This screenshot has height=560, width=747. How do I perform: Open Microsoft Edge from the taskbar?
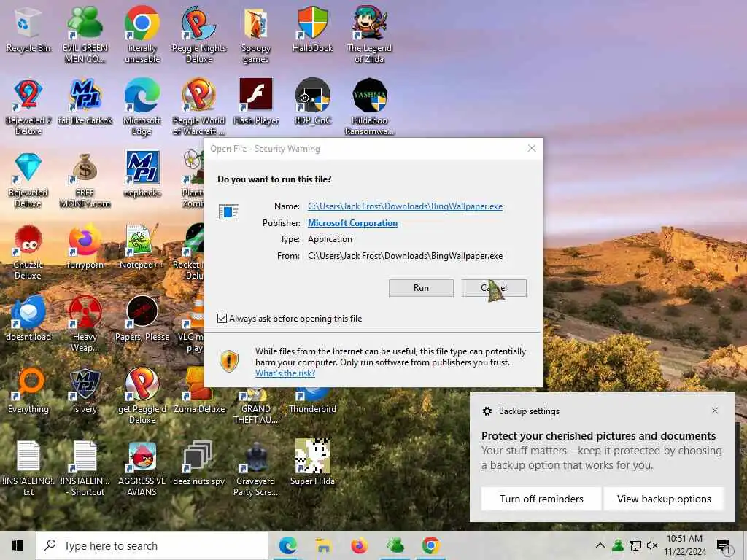coord(287,545)
